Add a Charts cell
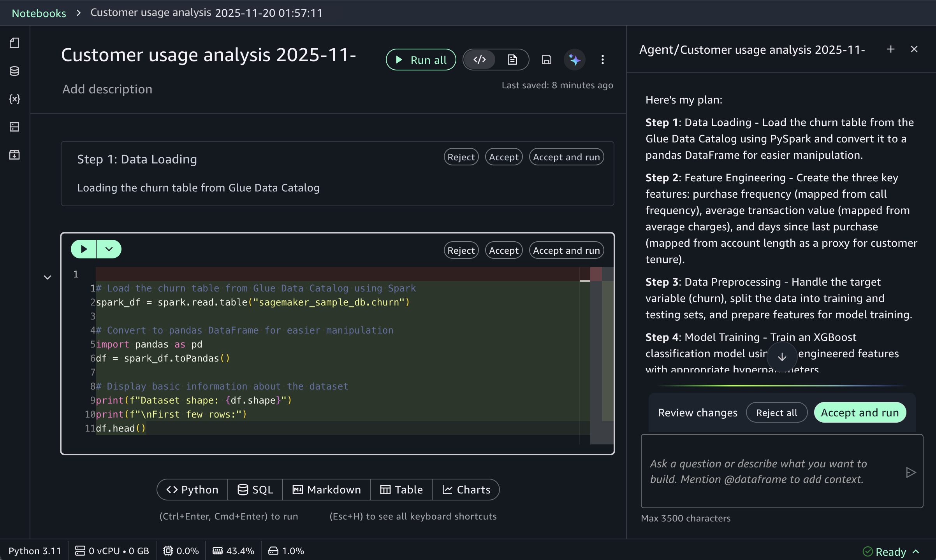The width and height of the screenshot is (936, 560). point(466,490)
